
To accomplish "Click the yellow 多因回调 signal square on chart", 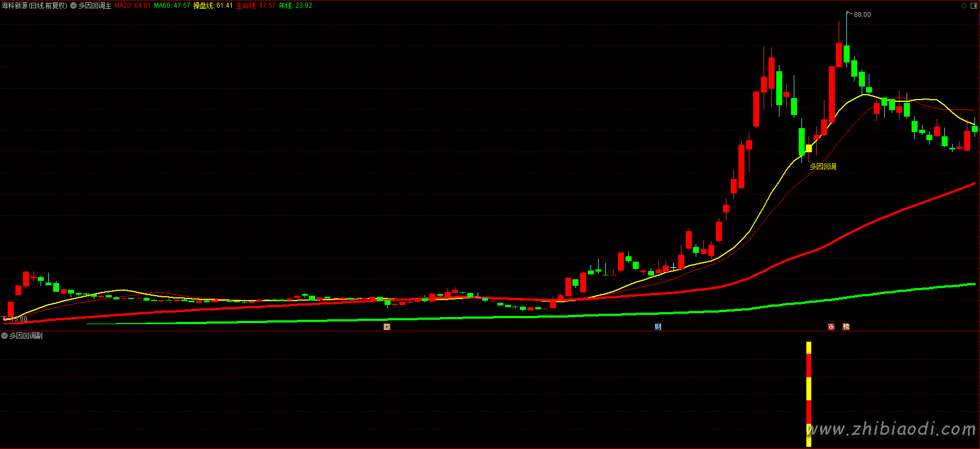I will [x=809, y=148].
